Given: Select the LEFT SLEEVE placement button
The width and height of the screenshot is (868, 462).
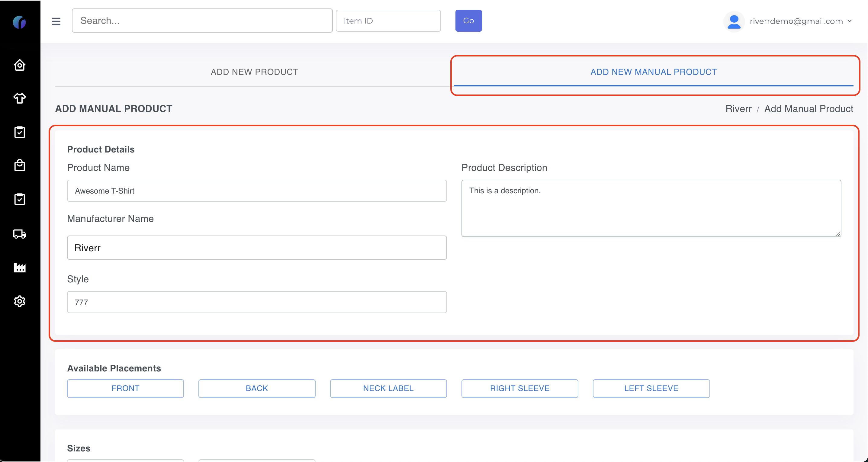Looking at the screenshot, I should point(651,388).
